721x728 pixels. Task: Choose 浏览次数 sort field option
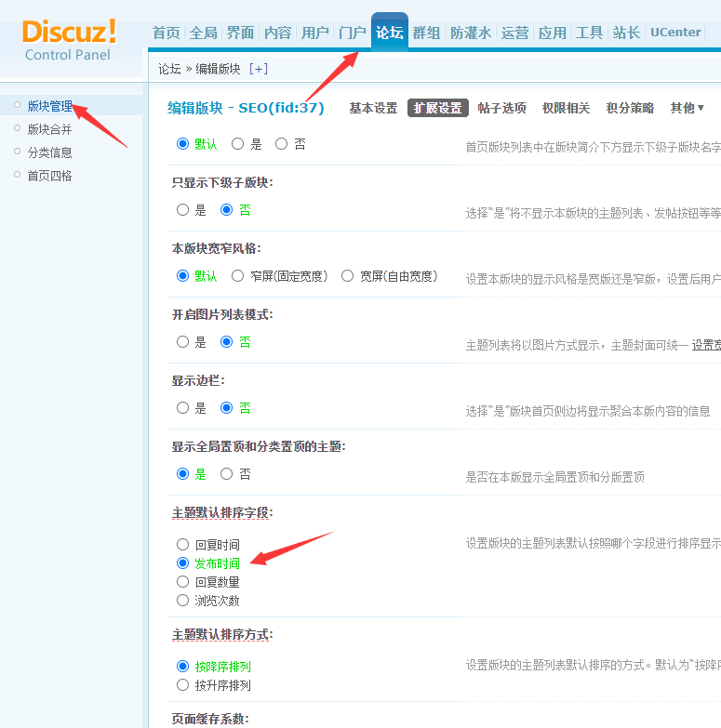[x=183, y=601]
